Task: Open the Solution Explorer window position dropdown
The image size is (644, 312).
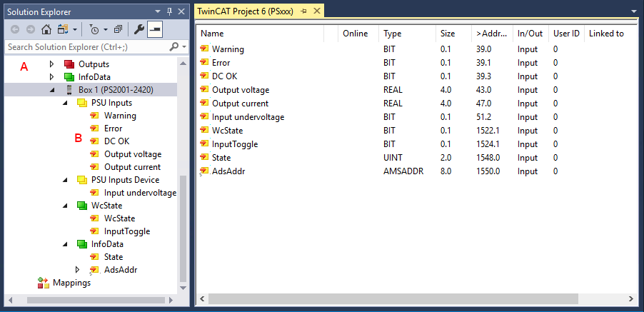Action: pos(158,11)
